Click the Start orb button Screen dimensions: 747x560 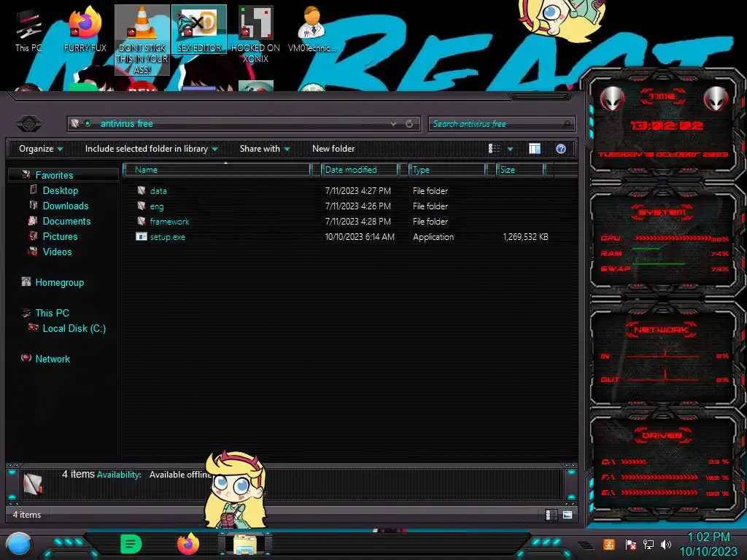[19, 545]
